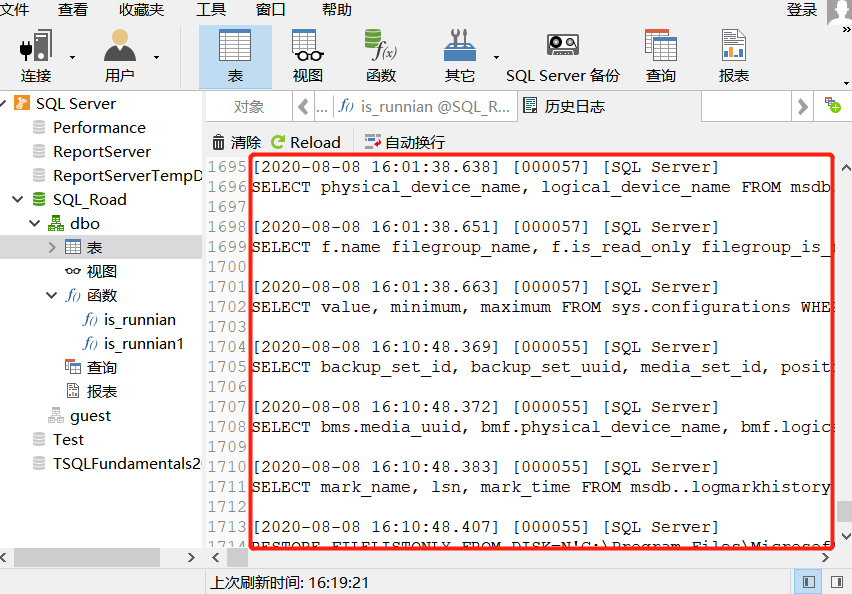Toggle 自动换行 word wrap
Screen dimensions: 852x594
pos(405,142)
